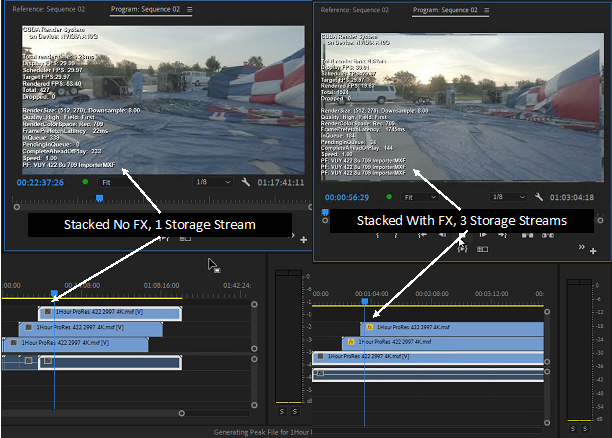This screenshot has height=438, width=612.
Task: Open 1/8 playback resolution dropdown, left monitor
Action: point(213,182)
